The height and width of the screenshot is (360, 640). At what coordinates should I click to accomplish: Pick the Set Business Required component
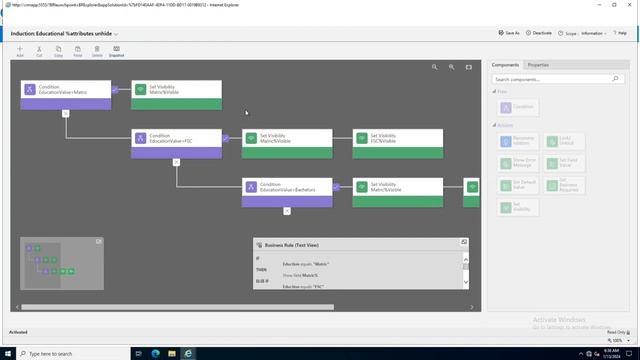coord(564,185)
